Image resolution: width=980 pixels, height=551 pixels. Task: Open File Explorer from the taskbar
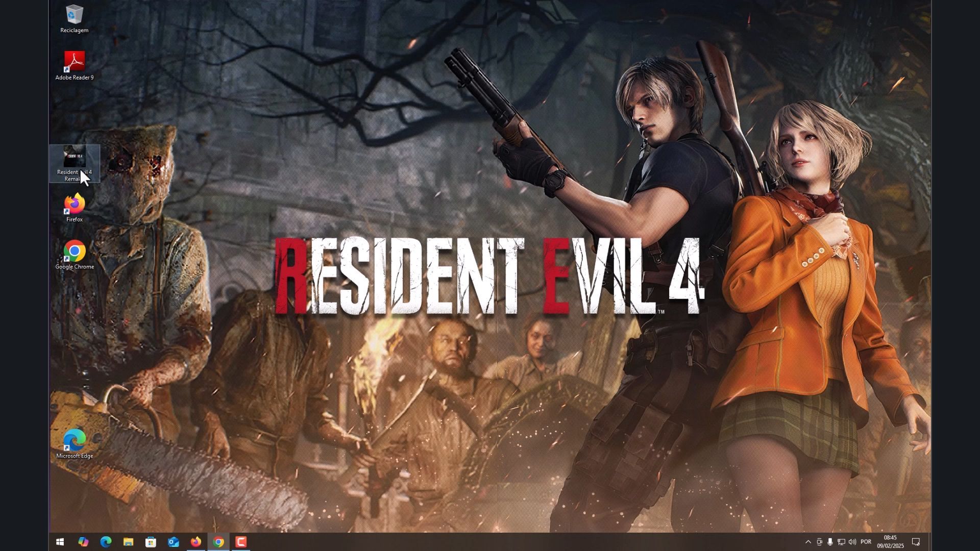click(128, 542)
